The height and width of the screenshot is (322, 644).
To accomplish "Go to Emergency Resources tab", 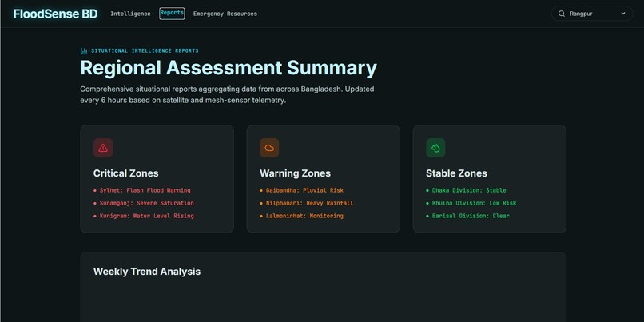I will [x=225, y=14].
